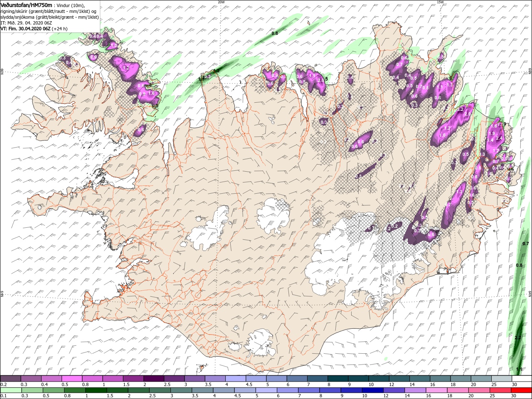The height and width of the screenshot is (399, 532).
Task: Pick the bright pink 0.5 snow scale swatch
Action: coord(72,379)
